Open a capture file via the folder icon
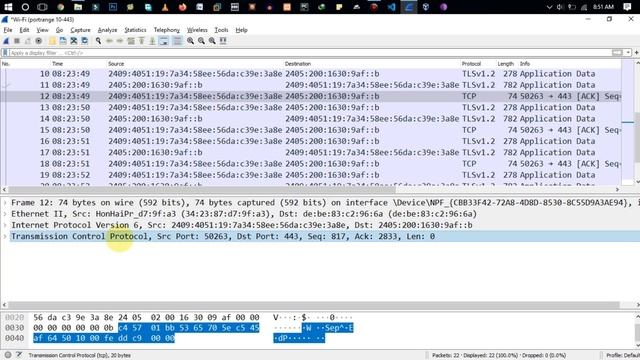This screenshot has height=360, width=640. click(x=52, y=41)
